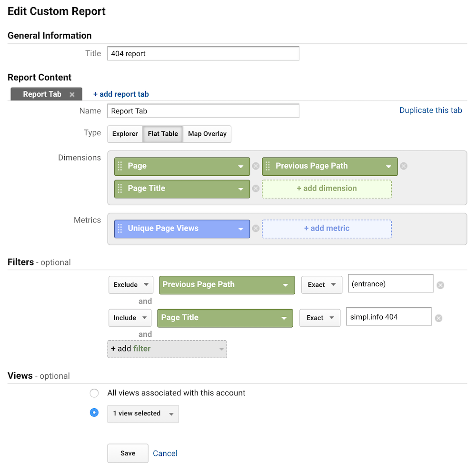Open the Exclude filter type dropdown

(x=131, y=285)
